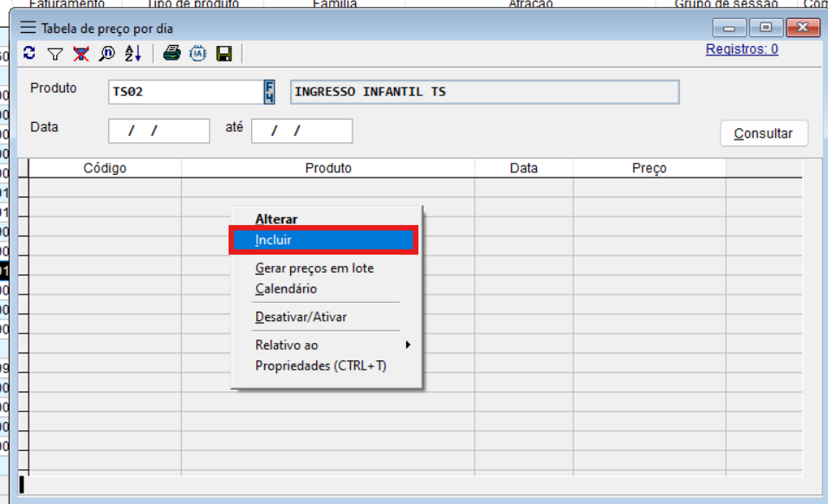Screen dimensions: 828x504
Task: Open the filter funnel tool
Action: 55,54
